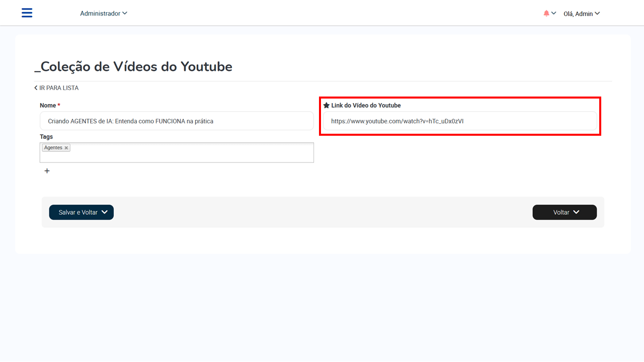Screen dimensions: 644x362
Task: Click inside the Tags box
Action: [x=177, y=152]
